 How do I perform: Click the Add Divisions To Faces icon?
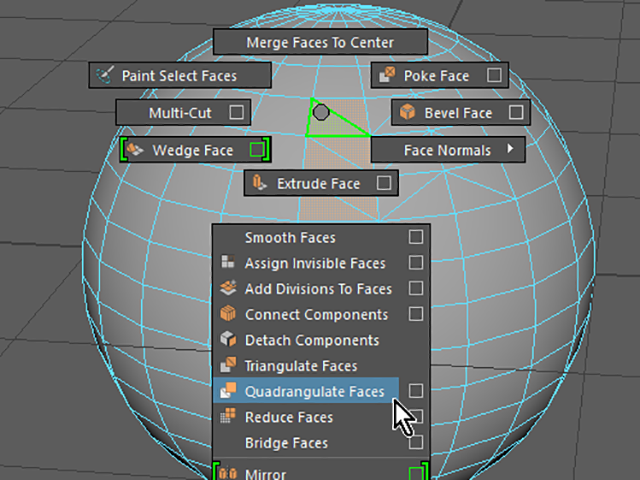[228, 288]
